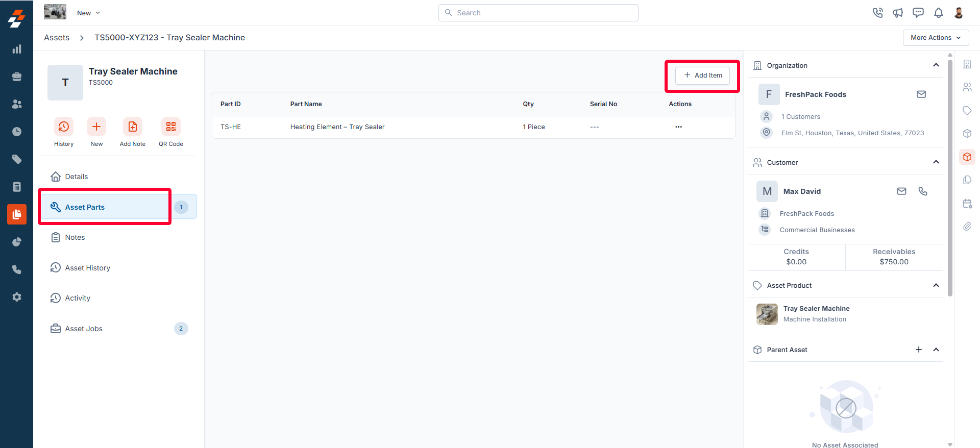
Task: Open copy documents icon in right rail
Action: click(x=967, y=180)
